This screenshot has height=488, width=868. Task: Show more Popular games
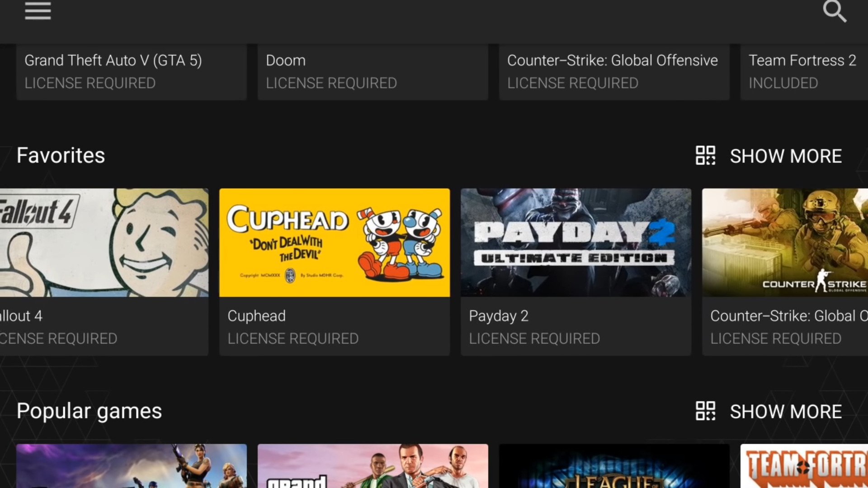click(786, 412)
